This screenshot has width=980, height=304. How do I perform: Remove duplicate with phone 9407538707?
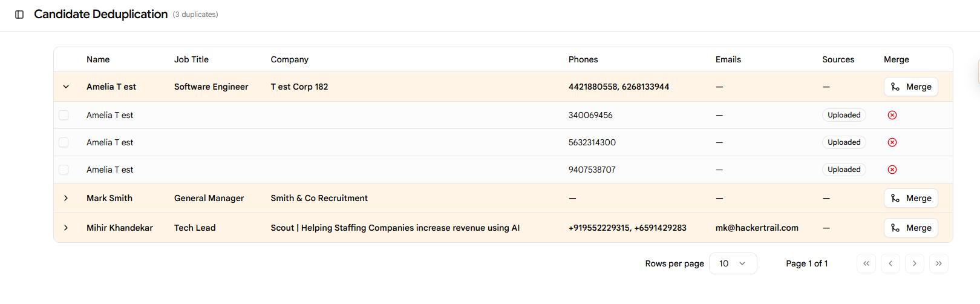pos(892,170)
